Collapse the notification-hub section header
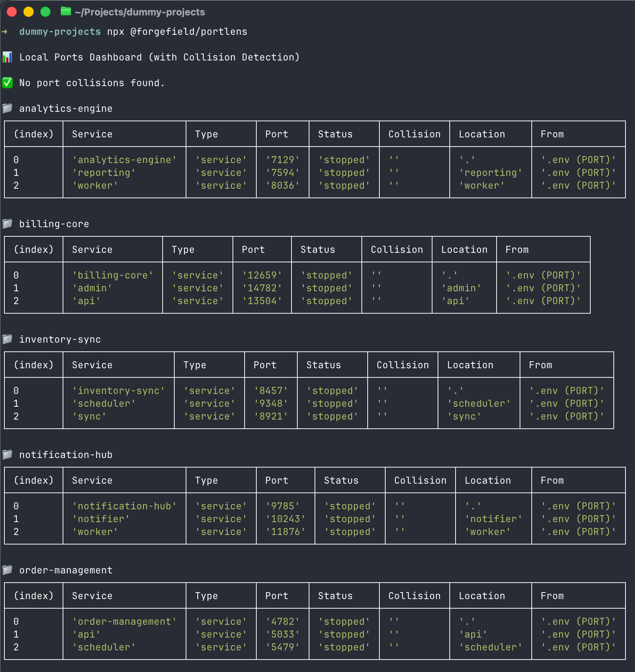The height and width of the screenshot is (672, 635). pyautogui.click(x=66, y=454)
